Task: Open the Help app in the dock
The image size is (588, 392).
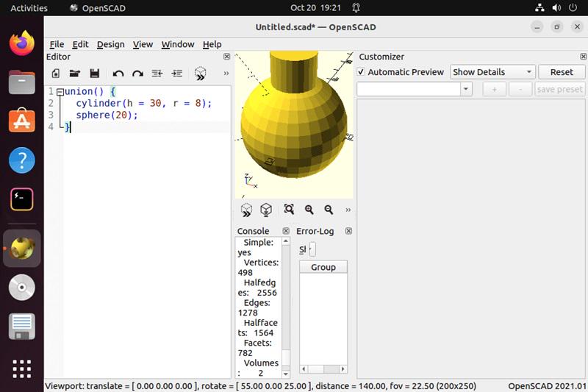Action: 22,160
